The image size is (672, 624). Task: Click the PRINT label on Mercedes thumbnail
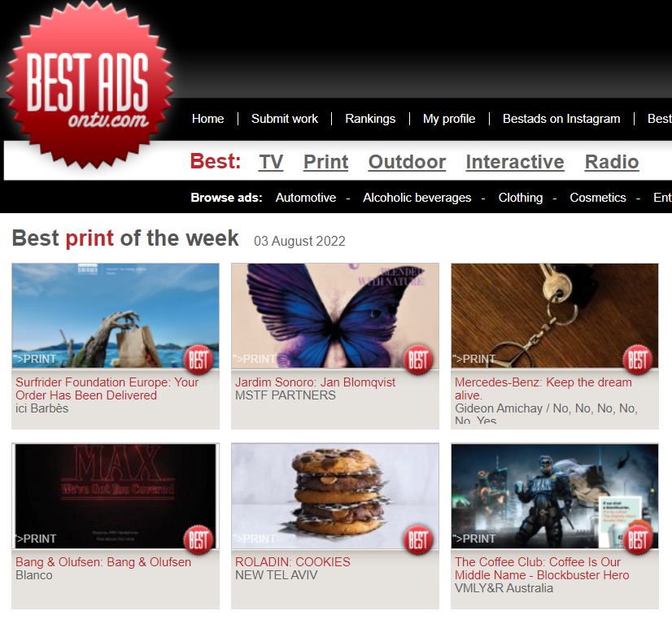(474, 359)
